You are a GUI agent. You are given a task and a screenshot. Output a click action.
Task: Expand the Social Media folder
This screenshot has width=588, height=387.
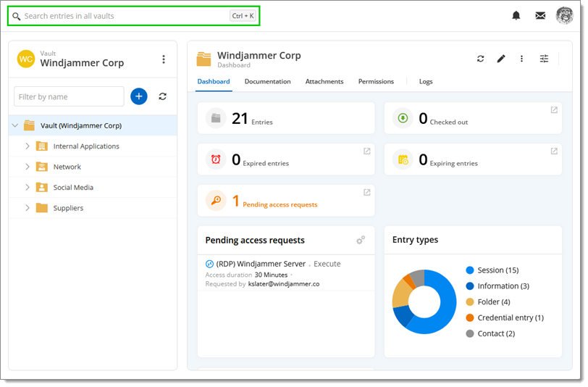(28, 188)
